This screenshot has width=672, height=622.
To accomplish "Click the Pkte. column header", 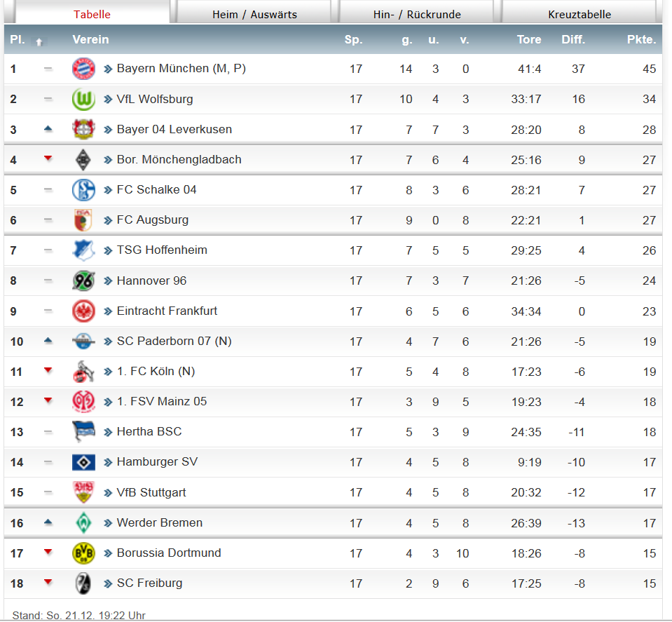I will [x=641, y=40].
